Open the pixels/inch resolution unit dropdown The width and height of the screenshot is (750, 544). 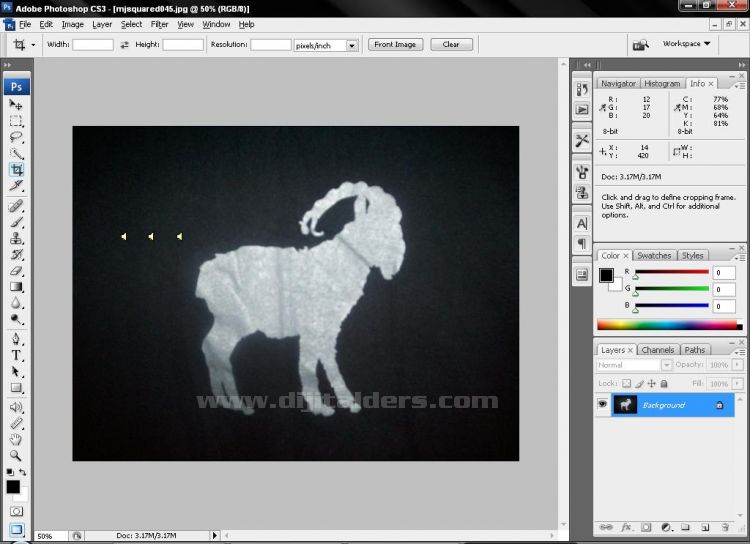pyautogui.click(x=352, y=45)
